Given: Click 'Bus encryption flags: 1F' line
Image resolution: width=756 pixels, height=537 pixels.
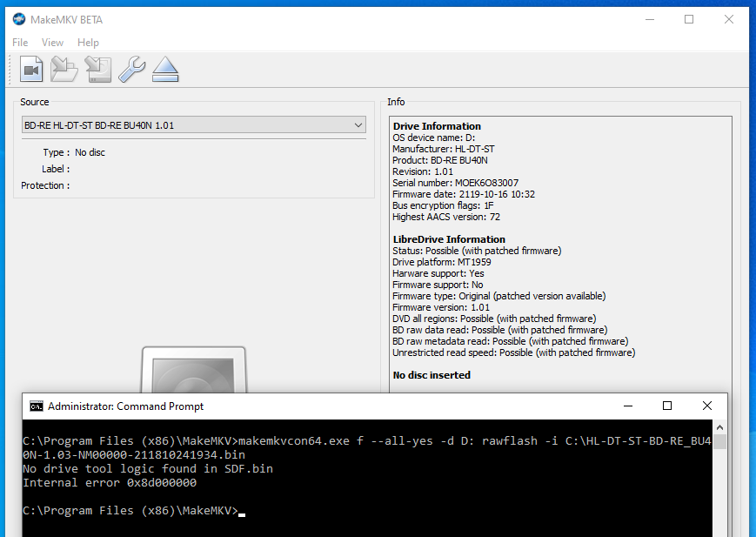Looking at the screenshot, I should (443, 205).
